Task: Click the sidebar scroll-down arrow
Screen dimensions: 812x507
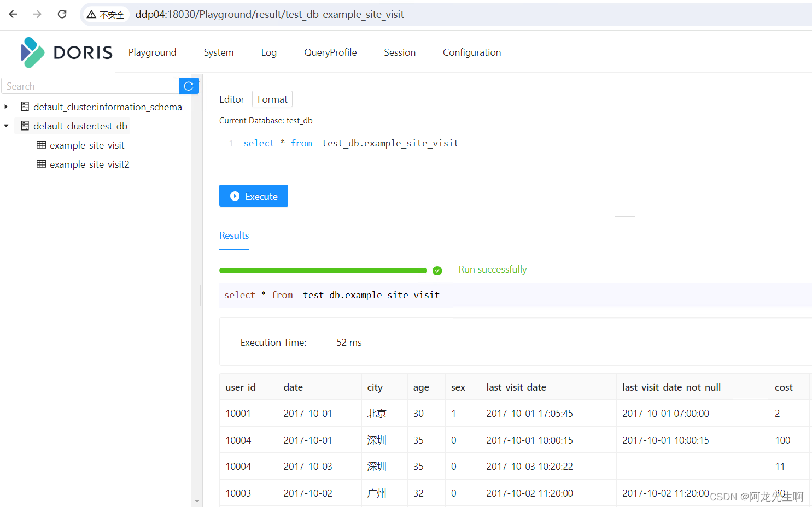Action: click(x=197, y=501)
